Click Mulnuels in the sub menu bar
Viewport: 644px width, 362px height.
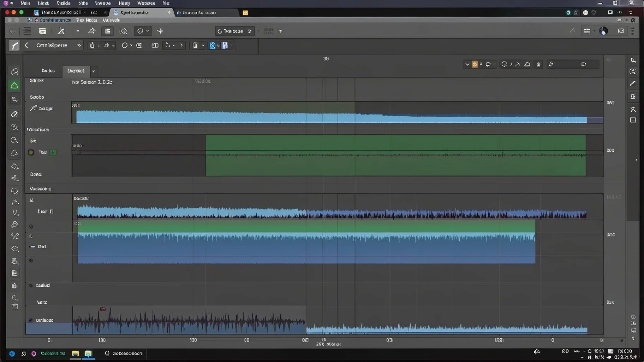coord(111,20)
